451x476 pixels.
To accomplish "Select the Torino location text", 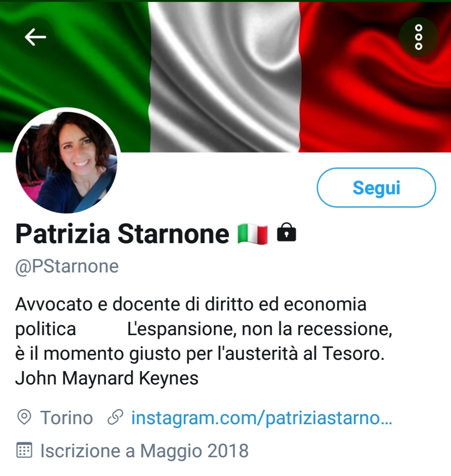I will [66, 418].
